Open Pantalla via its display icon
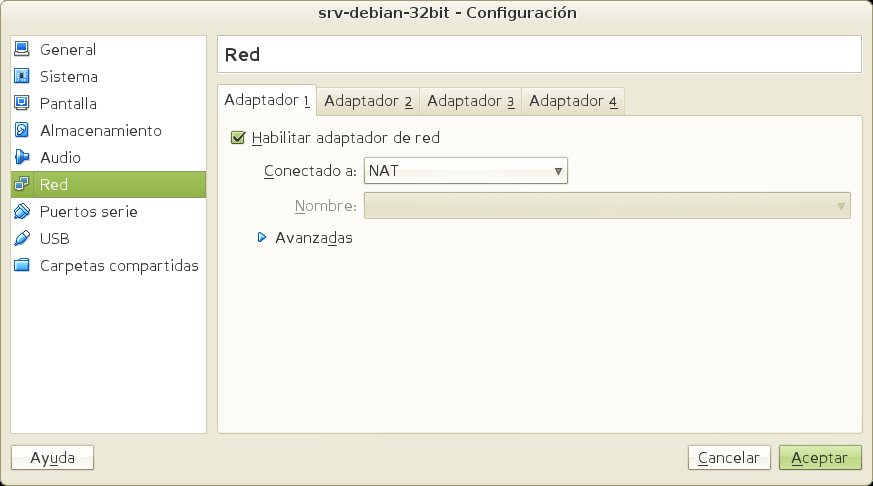 click(22, 103)
